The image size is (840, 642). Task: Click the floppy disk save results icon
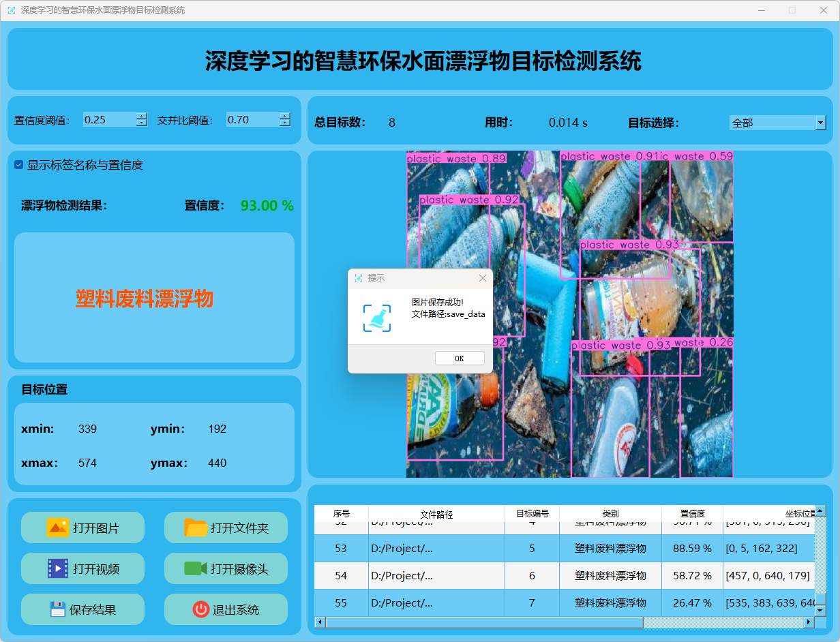pyautogui.click(x=58, y=609)
